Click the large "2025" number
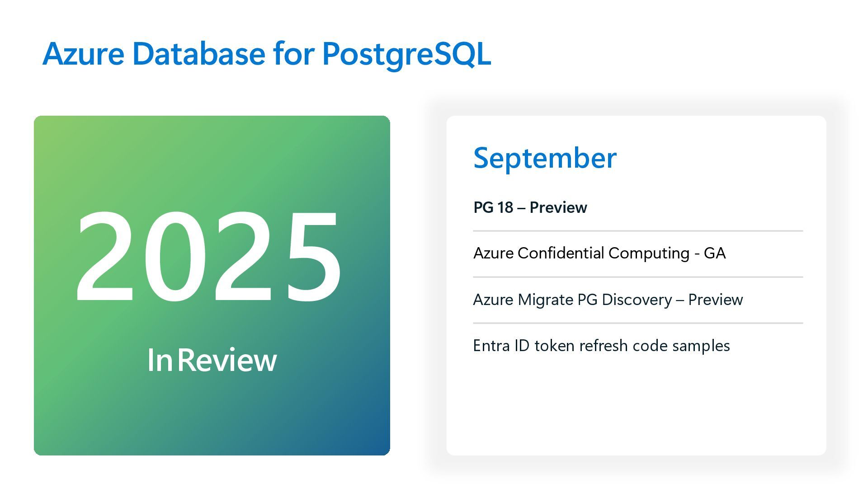868x488 pixels. 208,256
